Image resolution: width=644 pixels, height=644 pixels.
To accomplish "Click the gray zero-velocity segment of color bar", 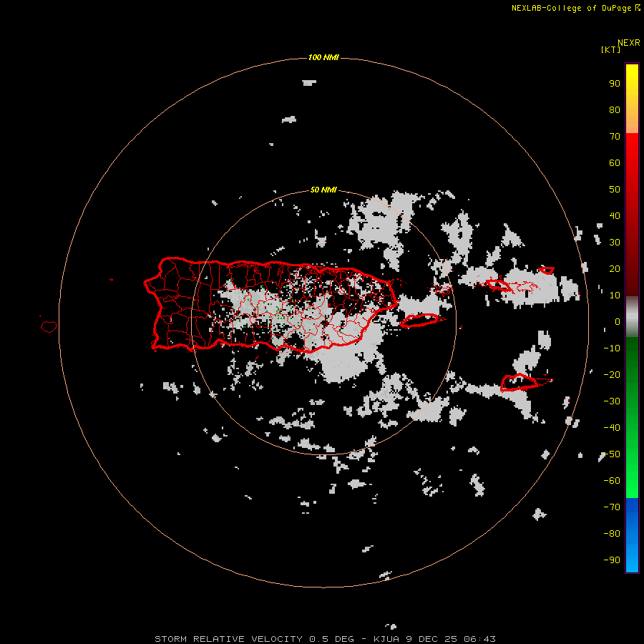I will (x=632, y=317).
